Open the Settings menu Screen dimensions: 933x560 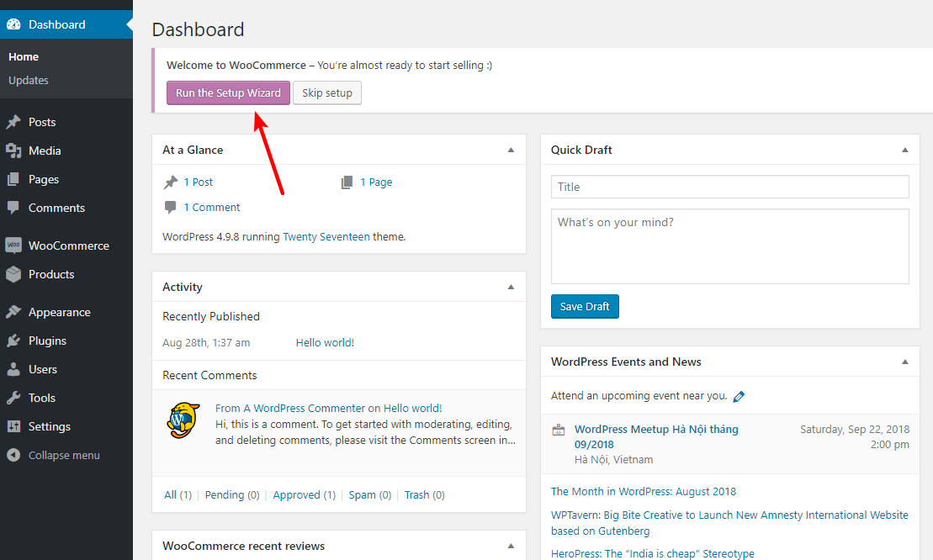pyautogui.click(x=49, y=426)
